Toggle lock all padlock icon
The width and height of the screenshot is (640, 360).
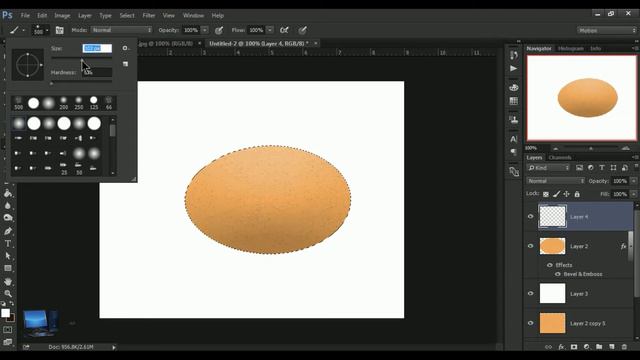pos(577,194)
